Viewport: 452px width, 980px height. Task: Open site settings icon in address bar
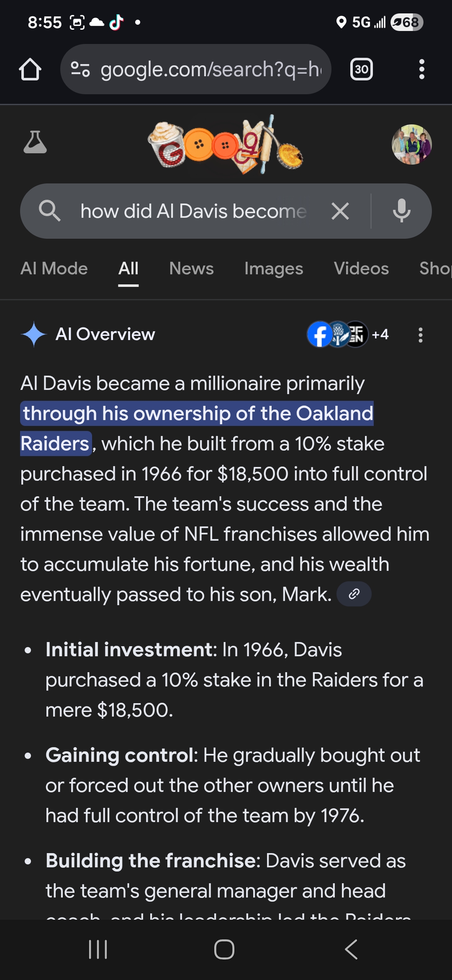click(80, 70)
